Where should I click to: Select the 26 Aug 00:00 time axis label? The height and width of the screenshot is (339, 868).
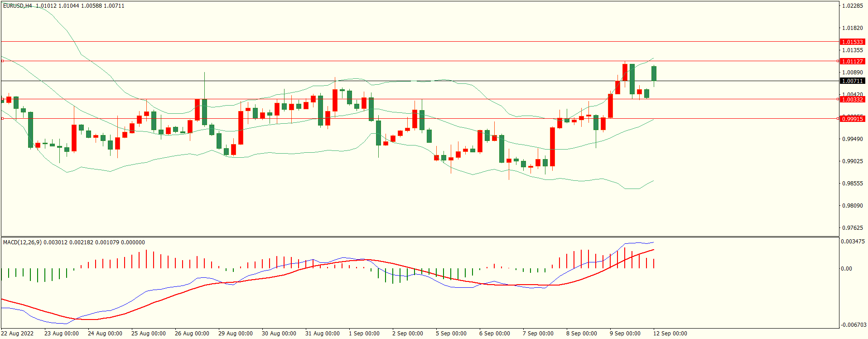pos(192,334)
